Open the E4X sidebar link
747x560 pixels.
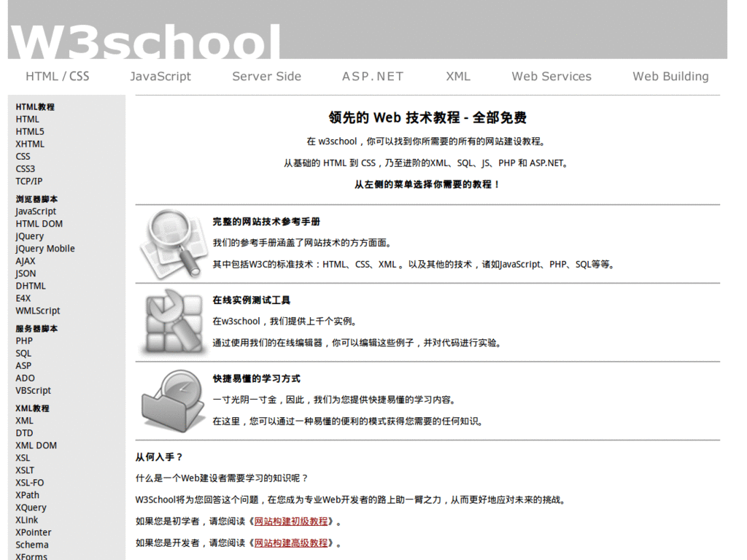[23, 298]
